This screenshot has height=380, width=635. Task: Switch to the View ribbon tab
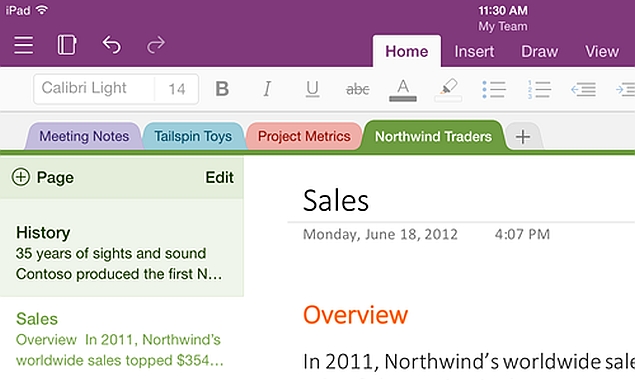click(602, 51)
